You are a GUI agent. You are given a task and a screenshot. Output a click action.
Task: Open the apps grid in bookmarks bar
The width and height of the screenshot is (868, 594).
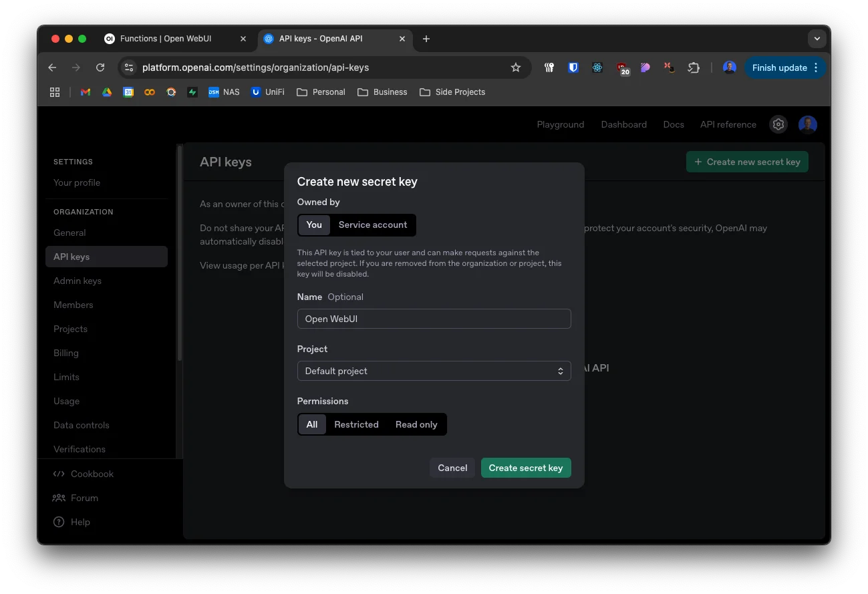click(55, 92)
